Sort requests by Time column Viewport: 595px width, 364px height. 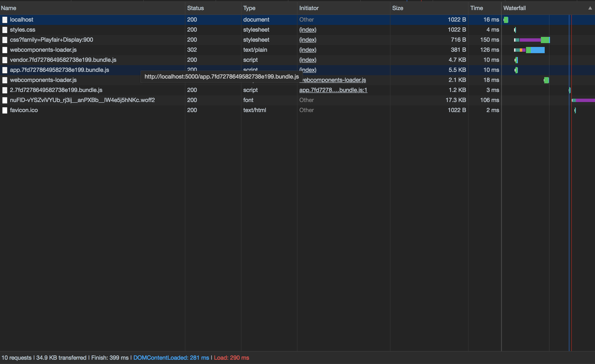(476, 8)
